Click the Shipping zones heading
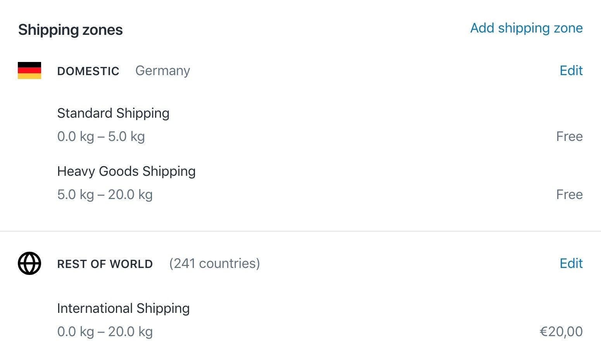The image size is (601, 364). pyautogui.click(x=70, y=30)
